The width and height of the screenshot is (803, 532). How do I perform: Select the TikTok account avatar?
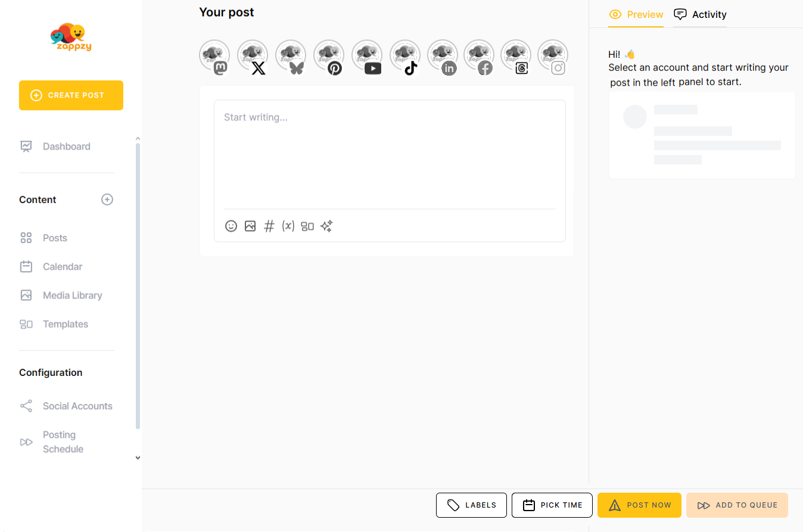tap(405, 57)
